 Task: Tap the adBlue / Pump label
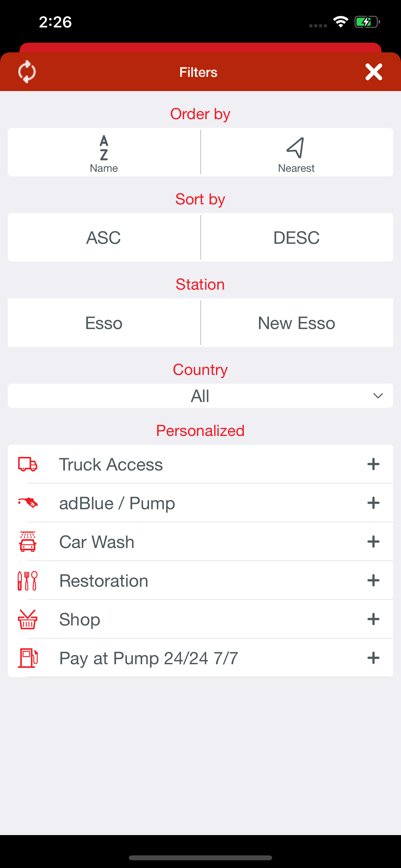(117, 503)
